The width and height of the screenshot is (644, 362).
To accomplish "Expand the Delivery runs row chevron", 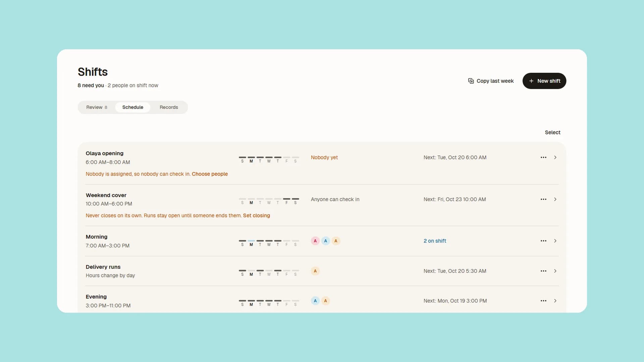I will tap(555, 271).
